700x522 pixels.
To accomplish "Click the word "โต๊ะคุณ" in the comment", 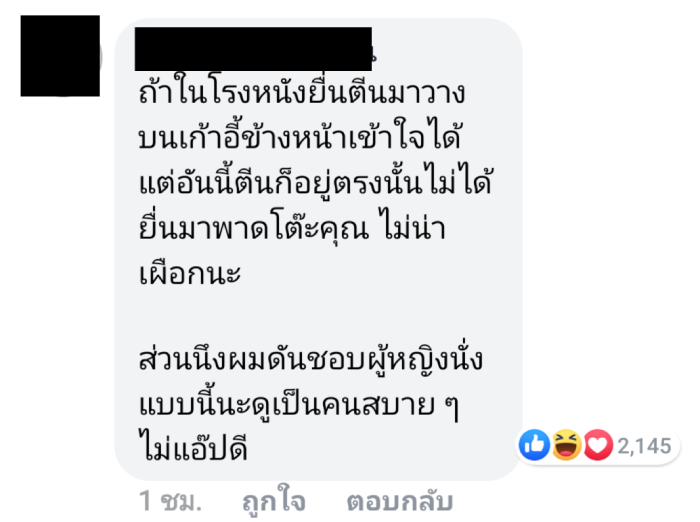I will click(x=320, y=227).
